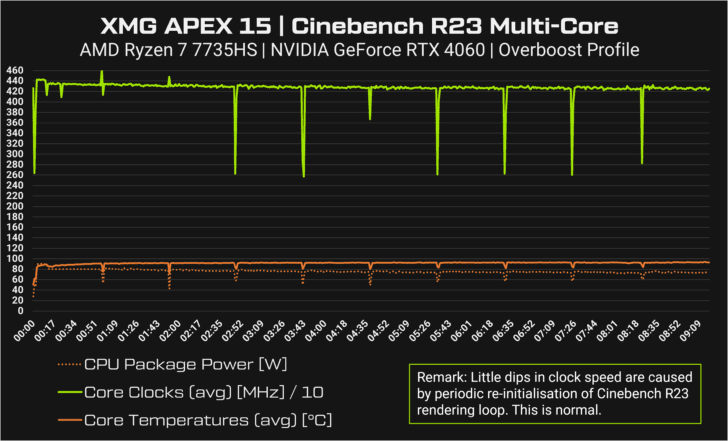Click the x-axis time label 05:26
Viewport: 728px width, 441px height.
tap(420, 331)
